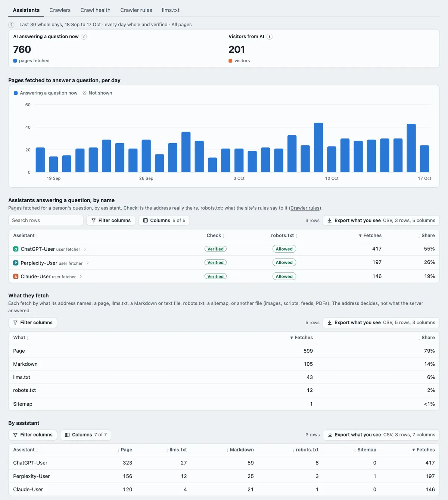Export By assistant CSV, 3 rows, 7 columns
This screenshot has width=448, height=500.
pos(381,435)
